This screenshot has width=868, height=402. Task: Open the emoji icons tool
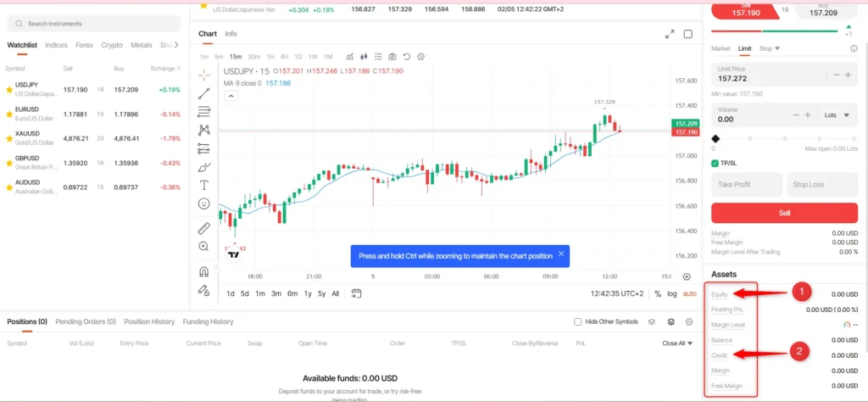click(203, 204)
